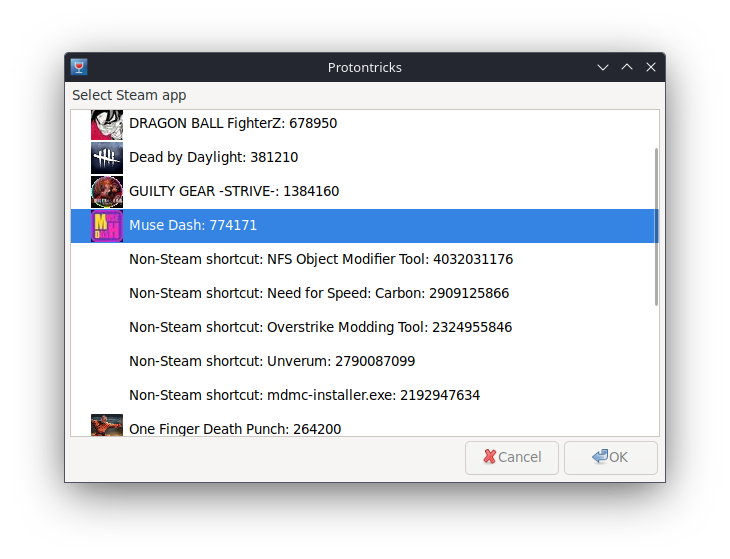This screenshot has width=730, height=559.
Task: Click the GUILTY GEAR -STRIVE- game icon
Action: pyautogui.click(x=107, y=192)
